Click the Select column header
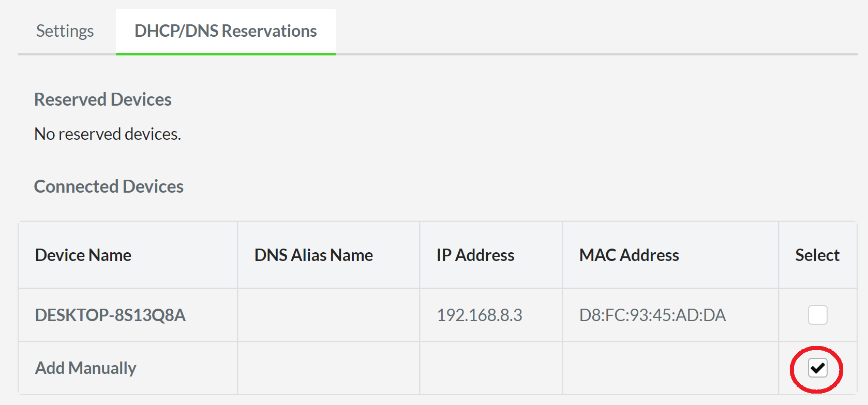 (816, 255)
